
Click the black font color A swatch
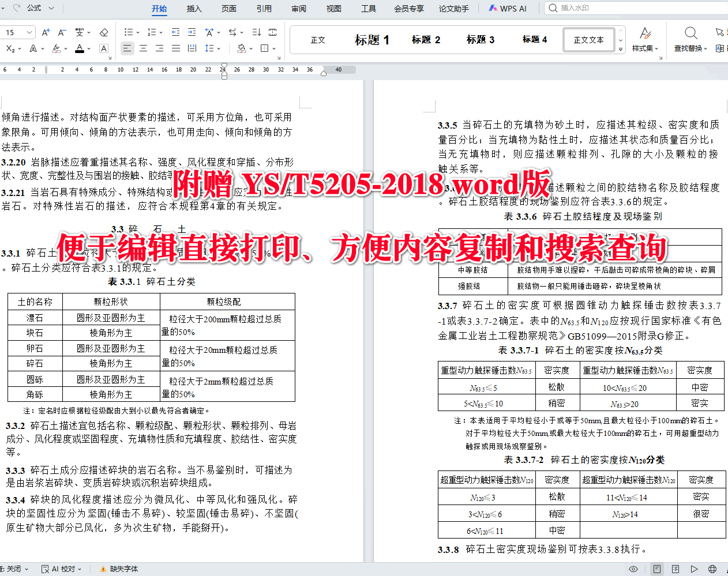tap(80, 48)
